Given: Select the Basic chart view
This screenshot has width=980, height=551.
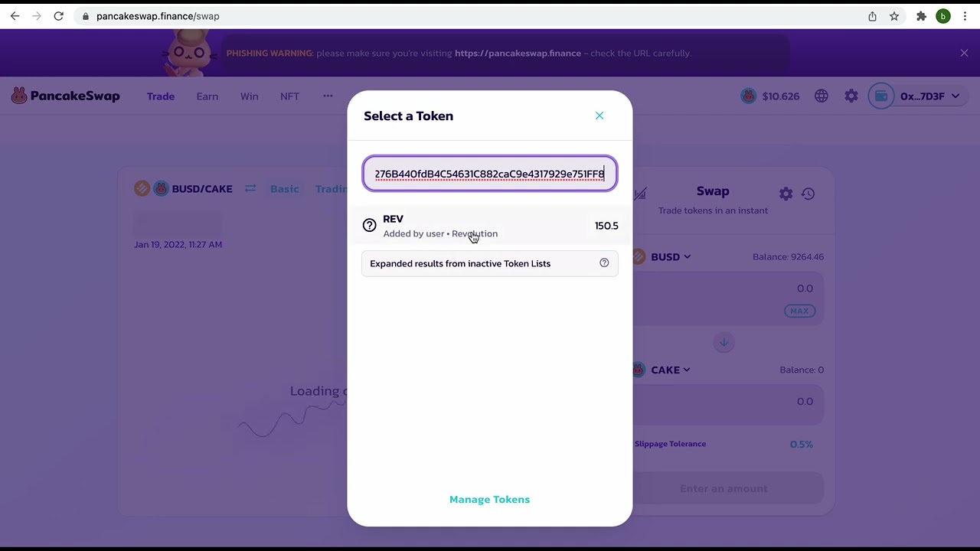Looking at the screenshot, I should point(284,189).
